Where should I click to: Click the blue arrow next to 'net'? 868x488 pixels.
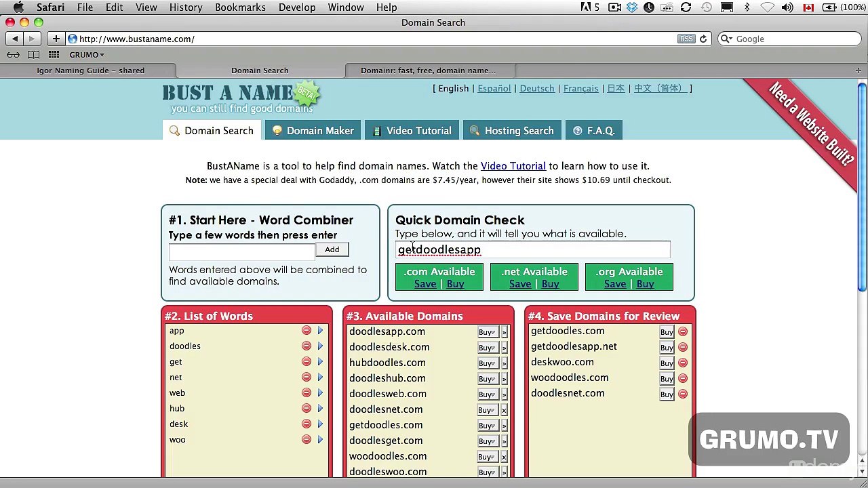point(320,378)
